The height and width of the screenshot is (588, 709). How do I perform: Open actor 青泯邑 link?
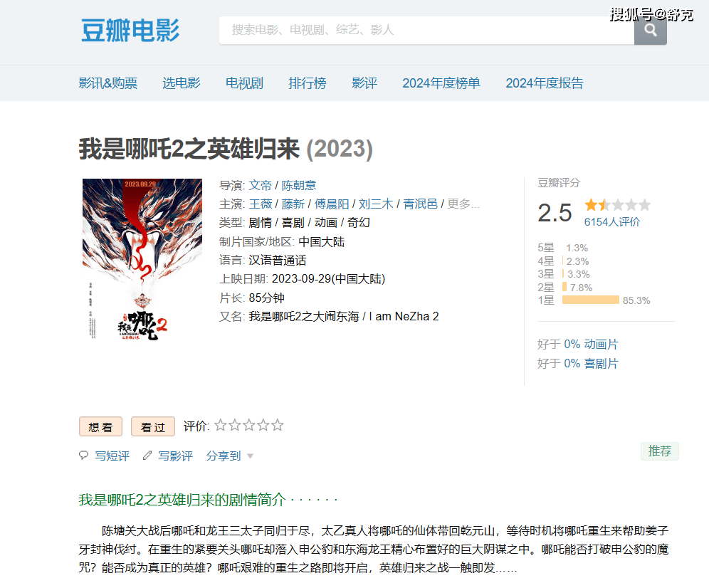420,204
